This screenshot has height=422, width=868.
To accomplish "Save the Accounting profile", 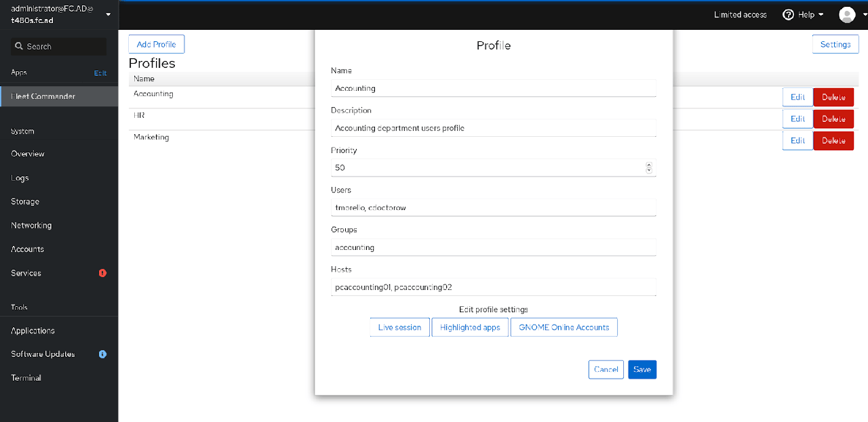I will tap(642, 369).
